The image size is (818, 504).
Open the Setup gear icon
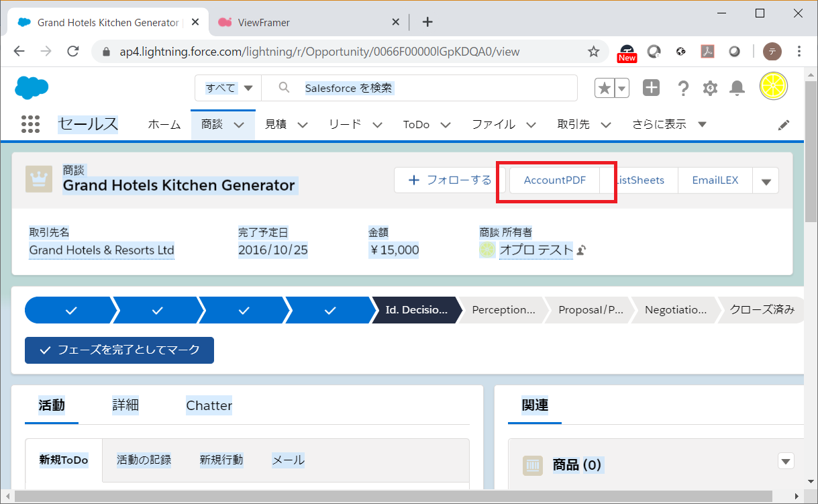[x=710, y=88]
